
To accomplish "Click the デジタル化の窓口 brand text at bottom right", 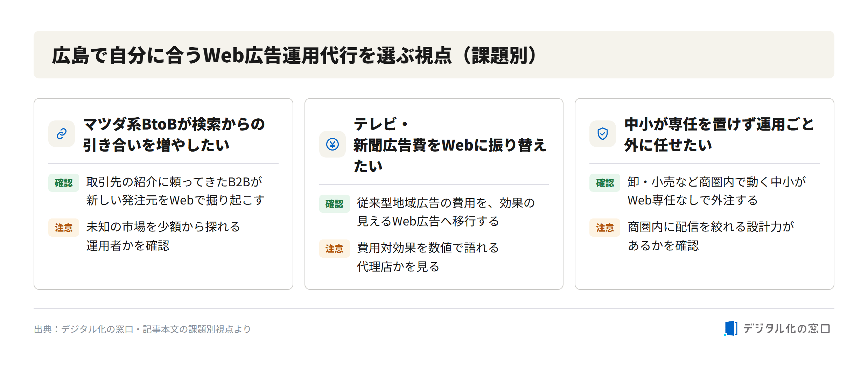I will (786, 329).
